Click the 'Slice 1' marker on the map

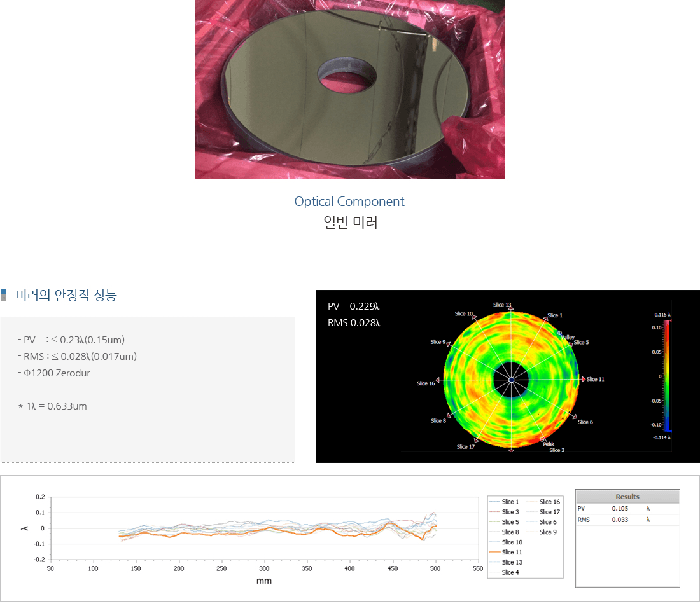[554, 315]
